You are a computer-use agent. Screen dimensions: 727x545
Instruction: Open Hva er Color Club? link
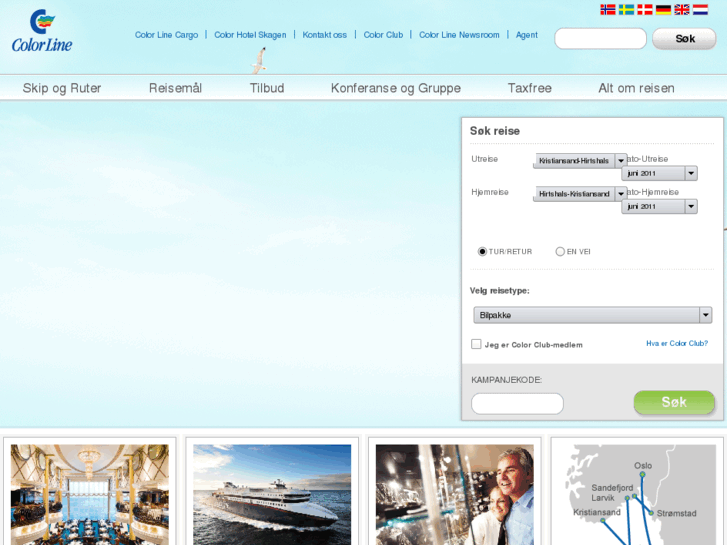click(x=677, y=343)
